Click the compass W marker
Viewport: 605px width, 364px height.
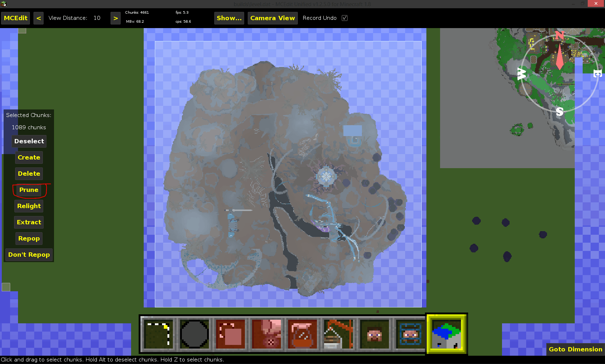(521, 74)
